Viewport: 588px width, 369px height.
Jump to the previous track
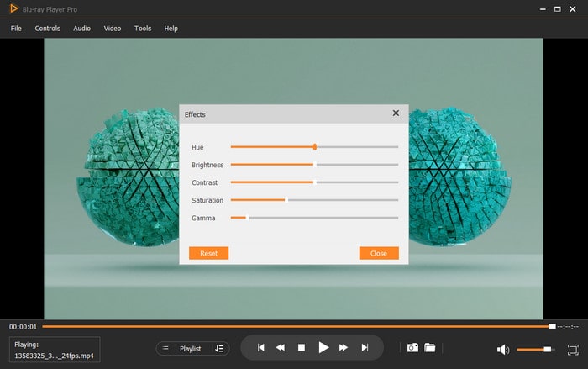[x=261, y=348]
